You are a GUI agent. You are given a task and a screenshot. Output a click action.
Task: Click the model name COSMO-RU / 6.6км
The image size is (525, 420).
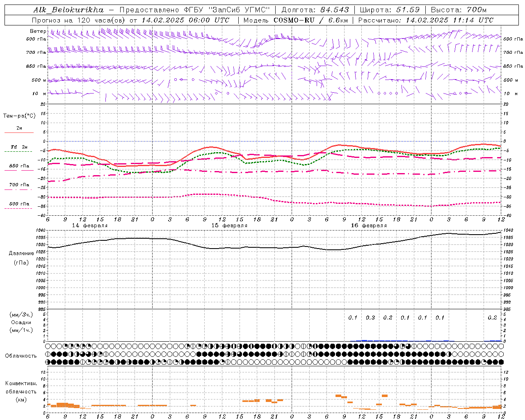[x=310, y=20]
